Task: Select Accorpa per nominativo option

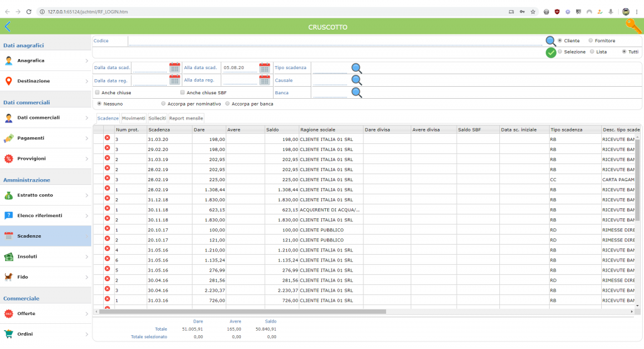Action: (x=163, y=104)
